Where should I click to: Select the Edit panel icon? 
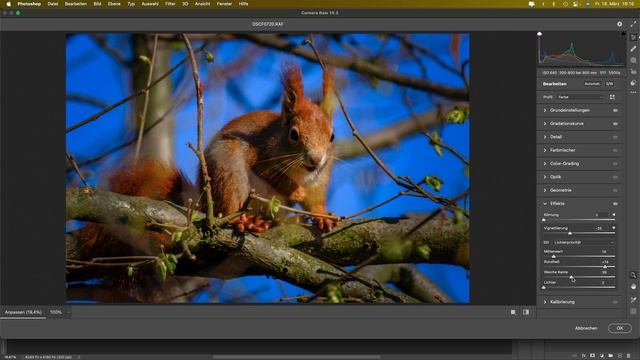633,37
